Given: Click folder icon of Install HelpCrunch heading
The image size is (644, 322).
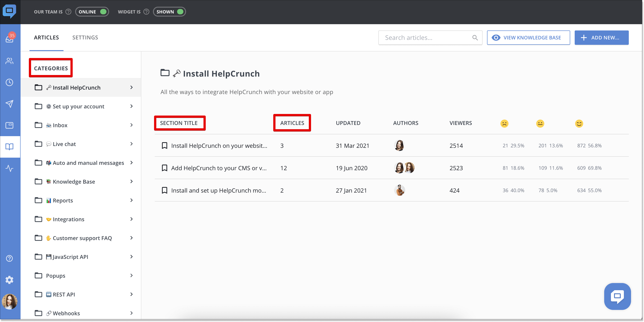Looking at the screenshot, I should [x=165, y=73].
